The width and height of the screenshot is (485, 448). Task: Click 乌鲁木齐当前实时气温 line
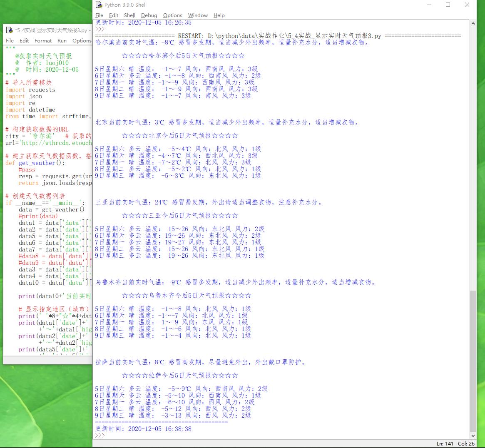(236, 282)
